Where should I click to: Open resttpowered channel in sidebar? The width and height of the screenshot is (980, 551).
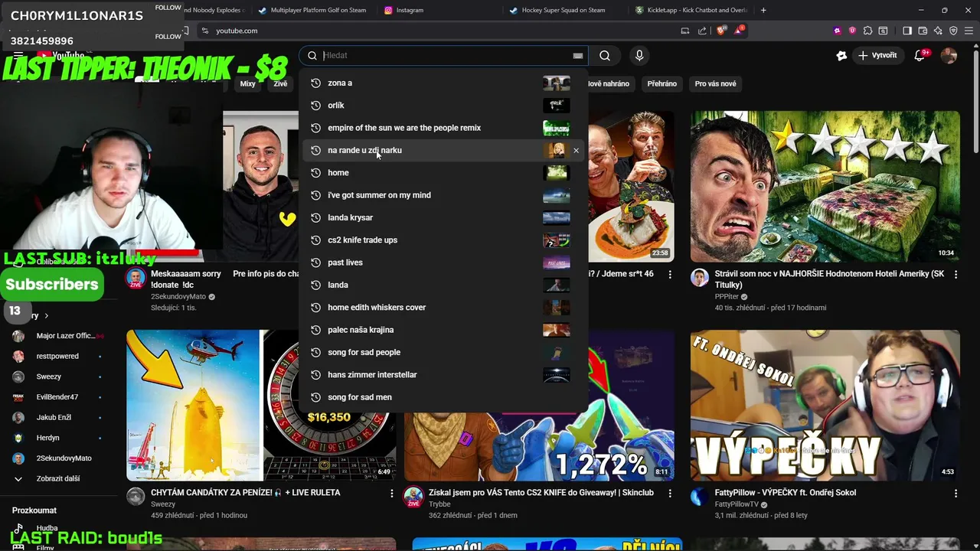click(x=58, y=356)
